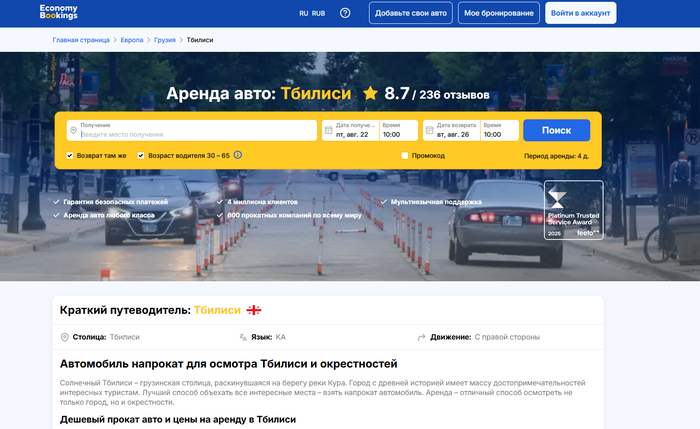Image resolution: width=700 pixels, height=429 pixels.
Task: Open the return date вт, авг. 26 picker
Action: click(451, 130)
